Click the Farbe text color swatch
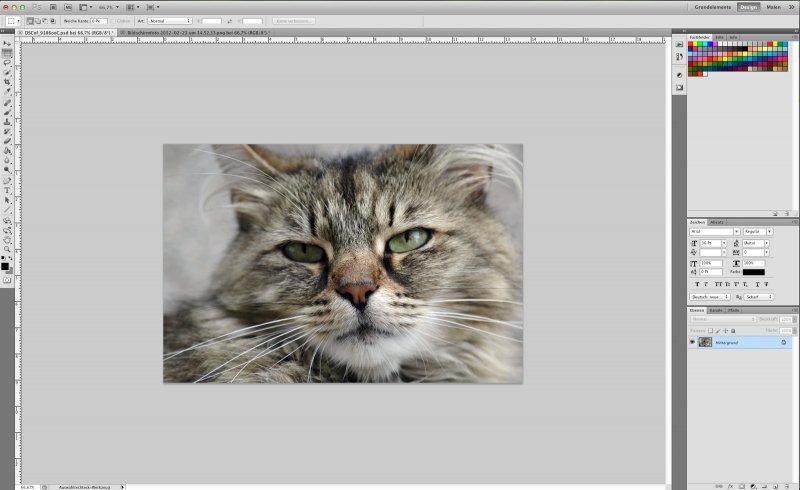 pos(754,272)
